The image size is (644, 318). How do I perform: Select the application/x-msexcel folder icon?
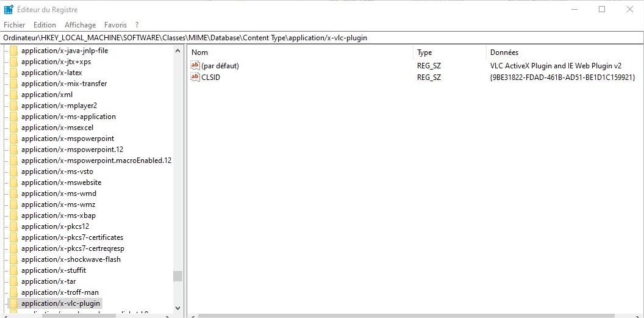[x=14, y=128]
